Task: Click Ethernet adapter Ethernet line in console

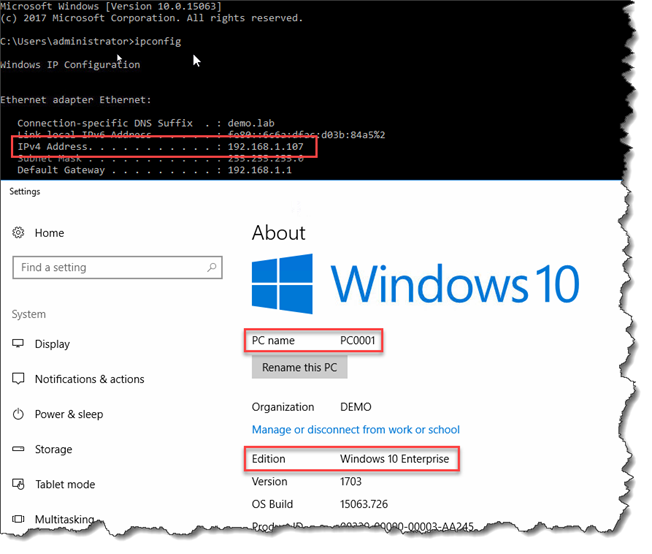Action: tap(76, 100)
